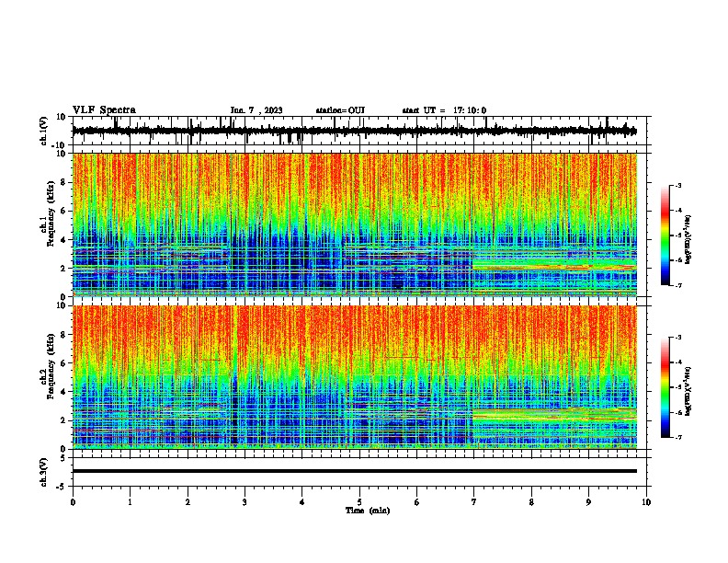This screenshot has height=563, width=728.
Task: Click inside the ch.2 spectrogram panel
Action: coord(355,377)
